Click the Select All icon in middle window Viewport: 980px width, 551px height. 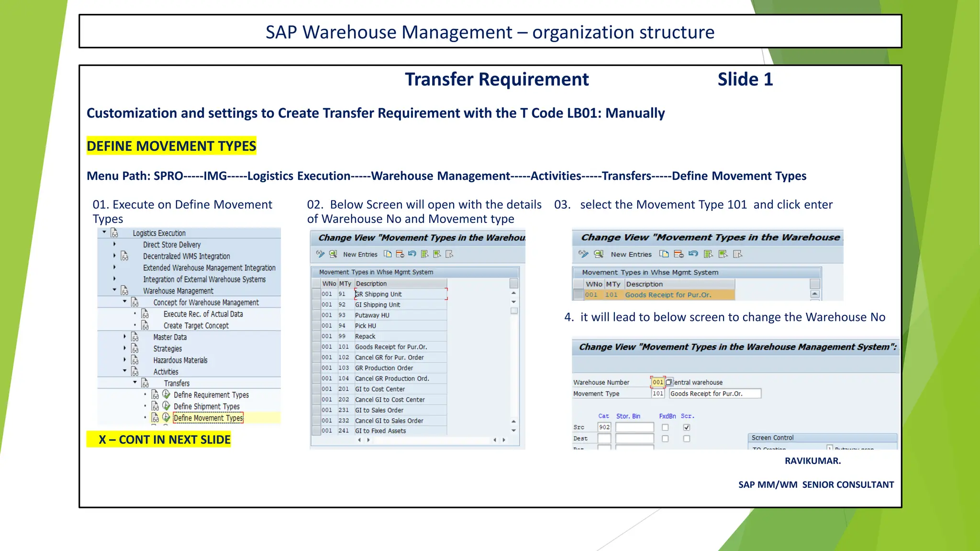pos(424,254)
